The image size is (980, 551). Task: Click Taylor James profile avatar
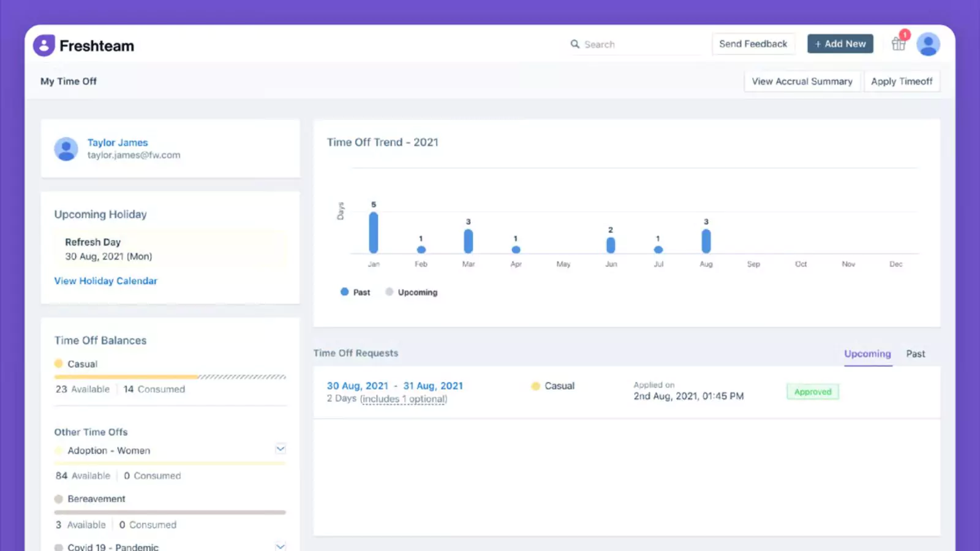(66, 149)
